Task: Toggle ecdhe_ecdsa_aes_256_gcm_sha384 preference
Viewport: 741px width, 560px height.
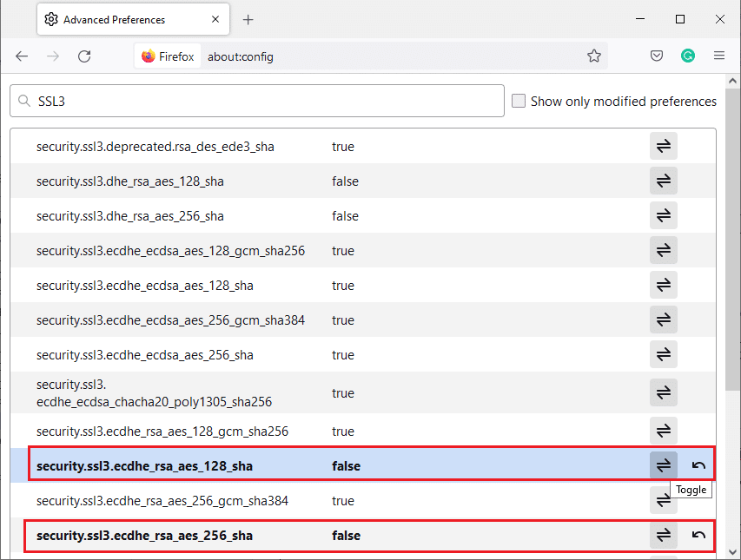Action: coord(664,320)
